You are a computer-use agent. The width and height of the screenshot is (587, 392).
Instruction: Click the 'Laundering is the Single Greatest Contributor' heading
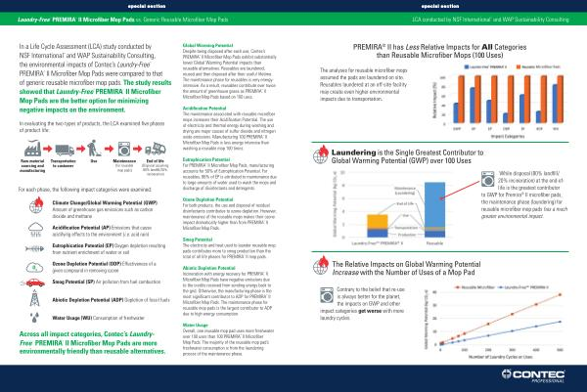pos(407,156)
